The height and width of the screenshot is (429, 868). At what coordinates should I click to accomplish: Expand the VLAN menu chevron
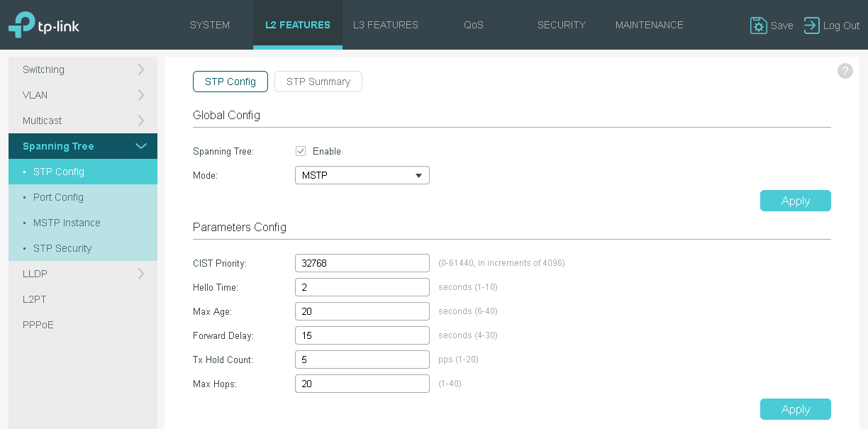(x=140, y=95)
